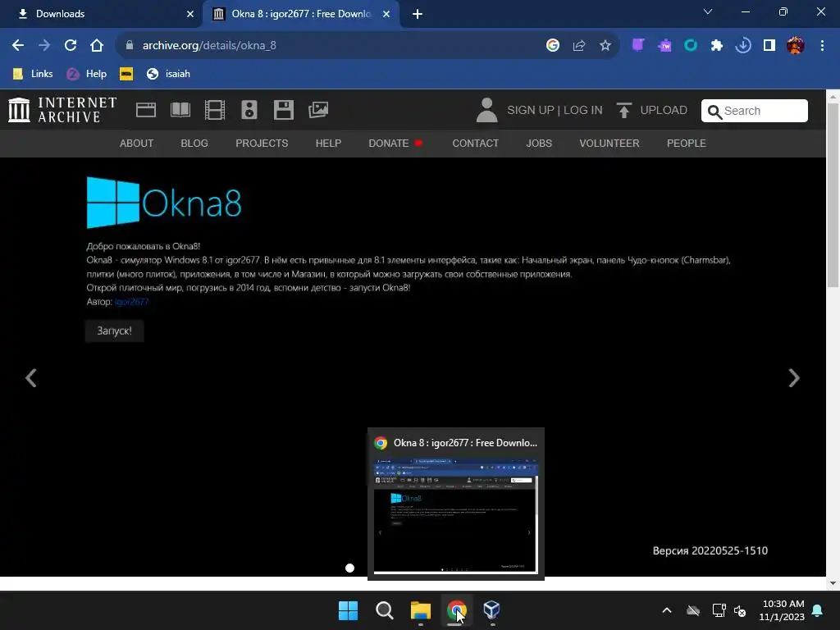Open the CONTACT menu item
Image resolution: width=840 pixels, height=630 pixels.
pyautogui.click(x=475, y=144)
